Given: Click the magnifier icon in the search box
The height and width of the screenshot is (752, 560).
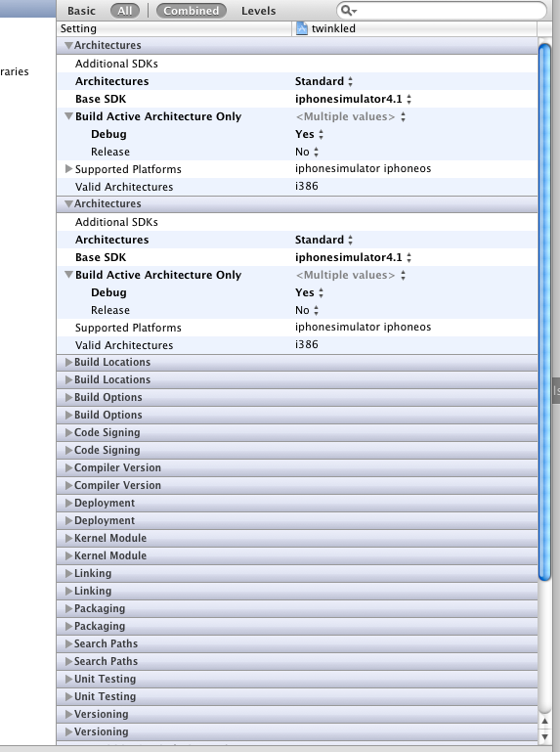Looking at the screenshot, I should click(x=348, y=10).
